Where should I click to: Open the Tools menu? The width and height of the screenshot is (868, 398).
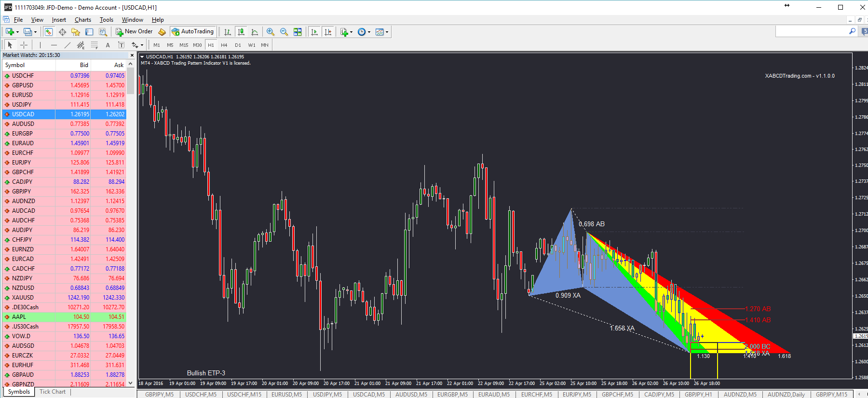[107, 20]
